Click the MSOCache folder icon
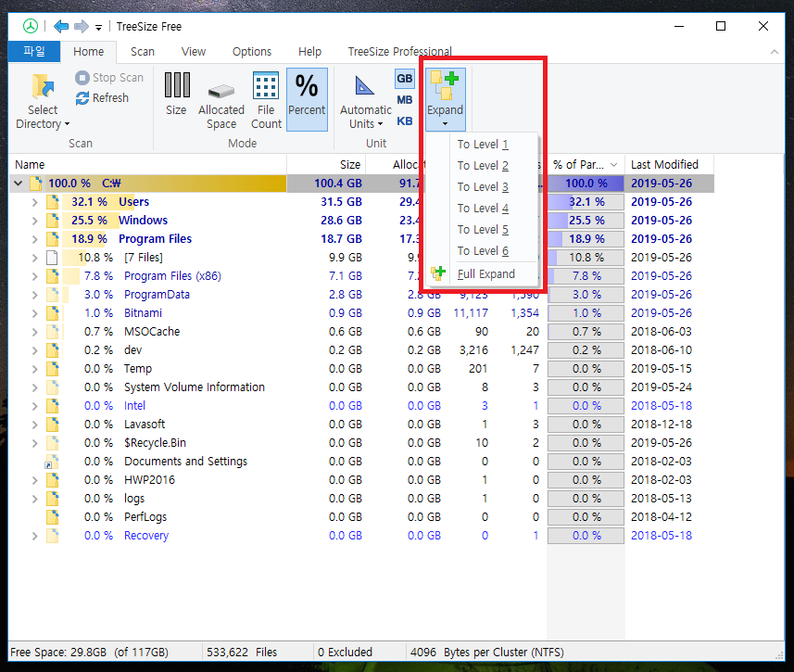 point(52,332)
